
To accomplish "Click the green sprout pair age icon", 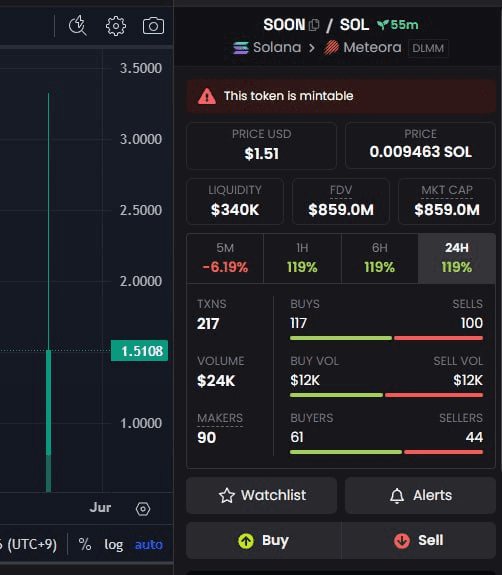I will pyautogui.click(x=383, y=25).
